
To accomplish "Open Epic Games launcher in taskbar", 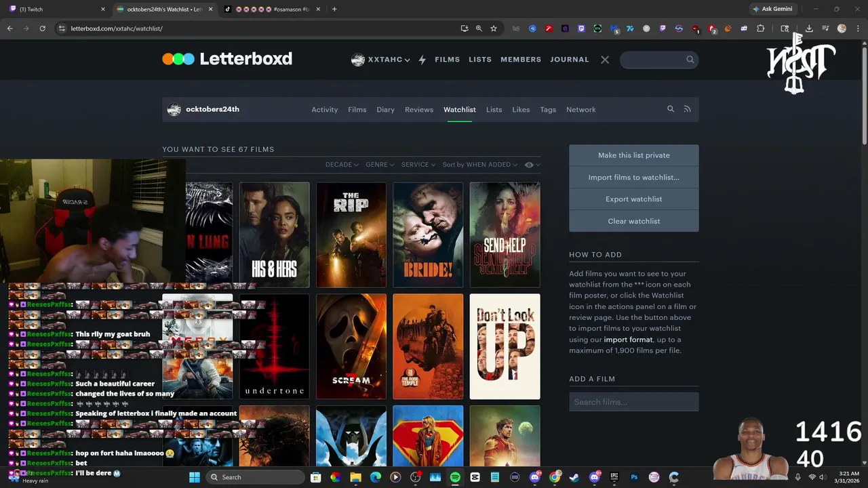I will [x=614, y=477].
